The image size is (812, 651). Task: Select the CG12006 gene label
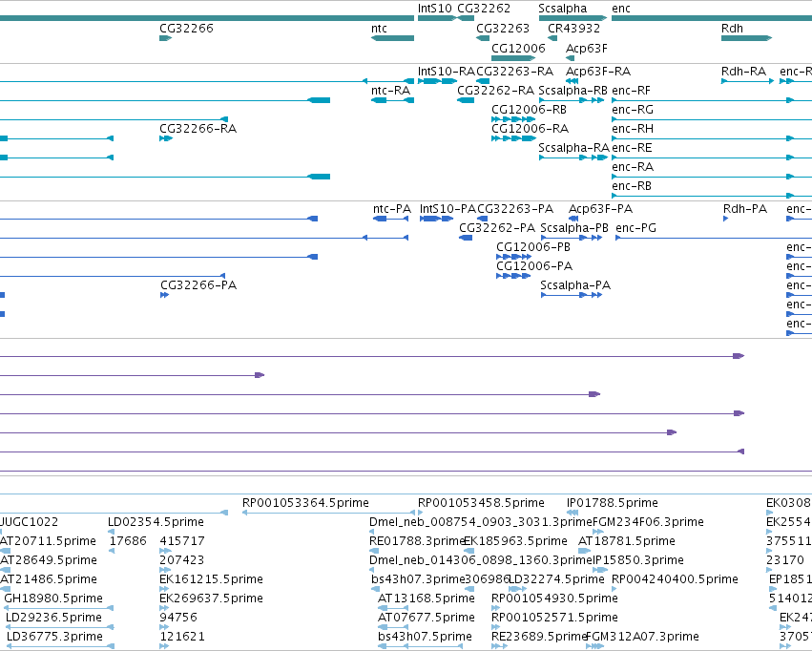click(518, 48)
